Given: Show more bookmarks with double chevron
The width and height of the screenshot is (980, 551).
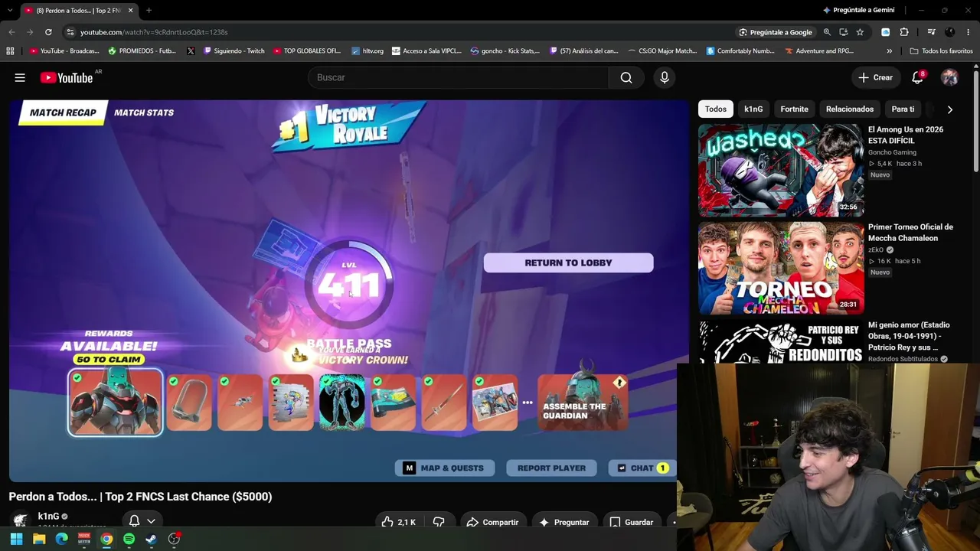Looking at the screenshot, I should 889,51.
